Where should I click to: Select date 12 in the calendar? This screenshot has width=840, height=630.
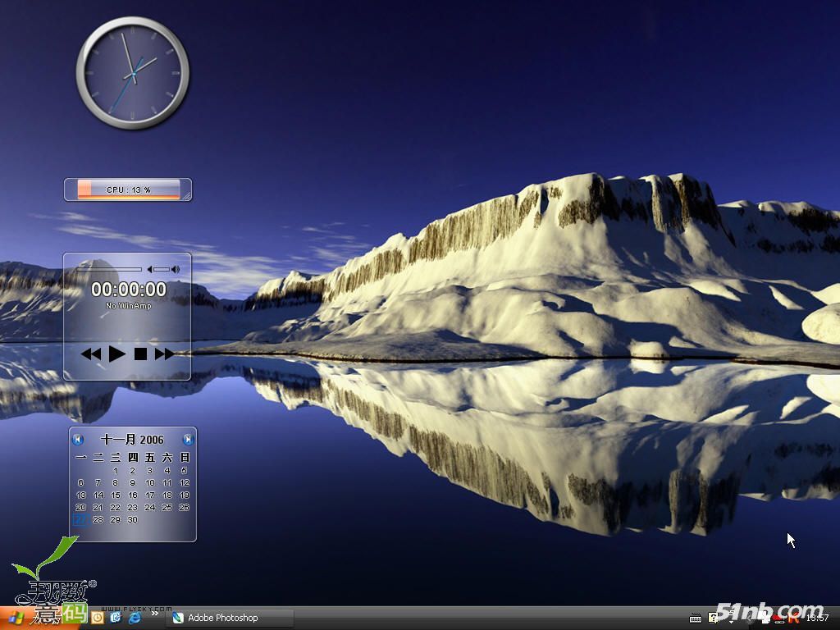(185, 482)
